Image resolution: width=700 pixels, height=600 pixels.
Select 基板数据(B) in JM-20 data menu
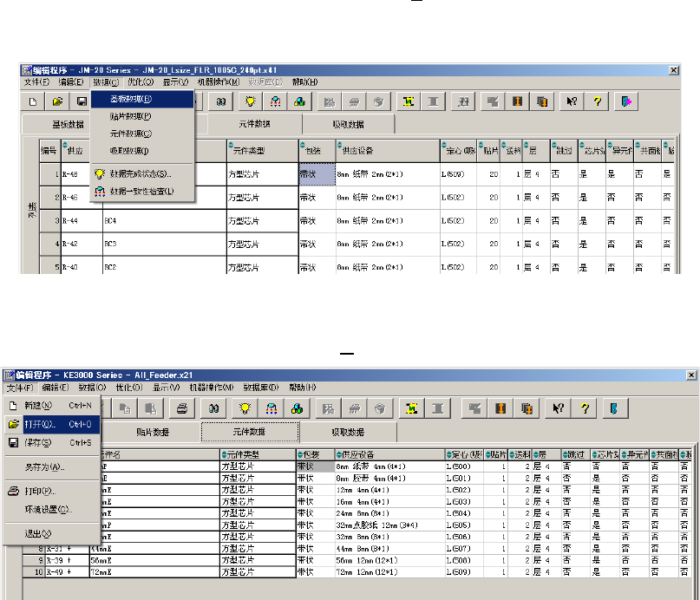click(142, 99)
